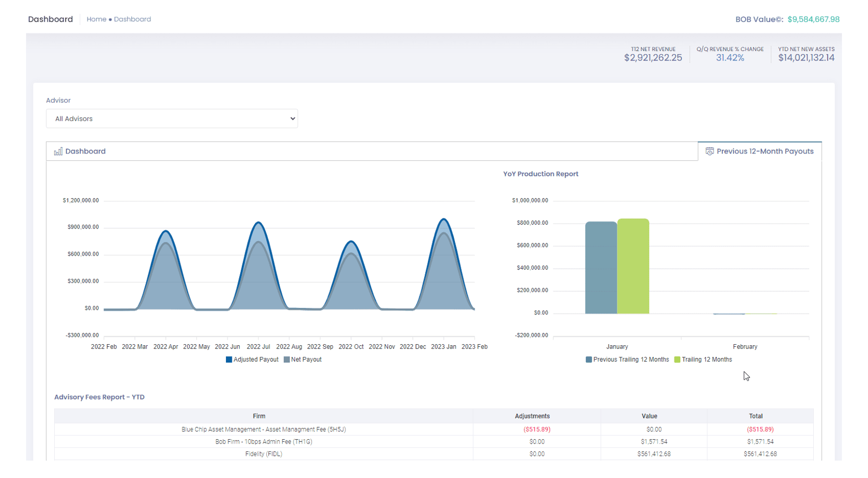Click the January green Trailing 12 Months bar

point(633,266)
